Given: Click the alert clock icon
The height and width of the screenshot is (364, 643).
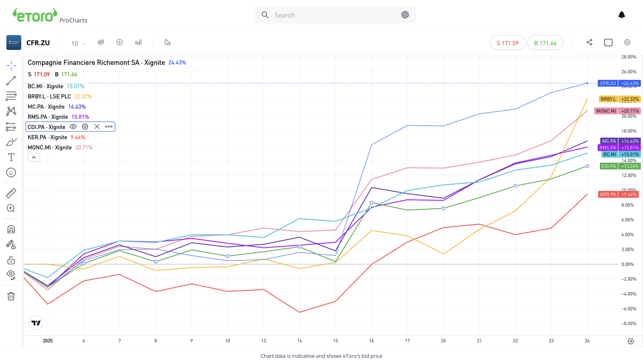Looking at the screenshot, I should pos(167,42).
